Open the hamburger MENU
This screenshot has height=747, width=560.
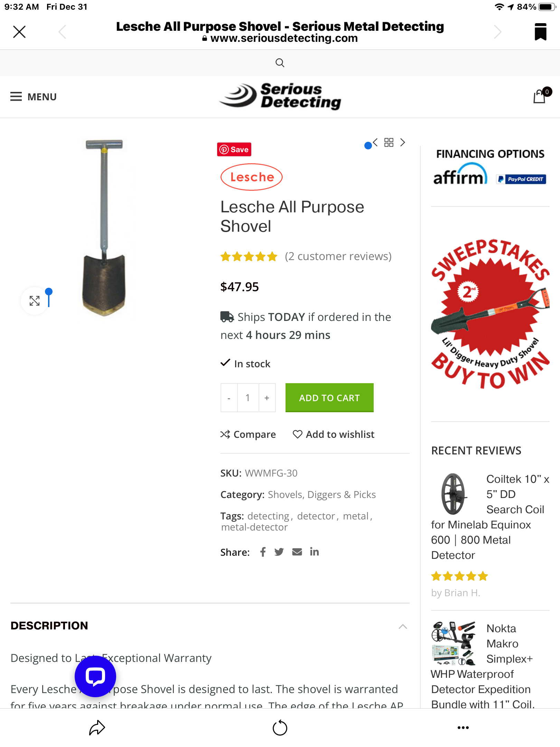(34, 97)
